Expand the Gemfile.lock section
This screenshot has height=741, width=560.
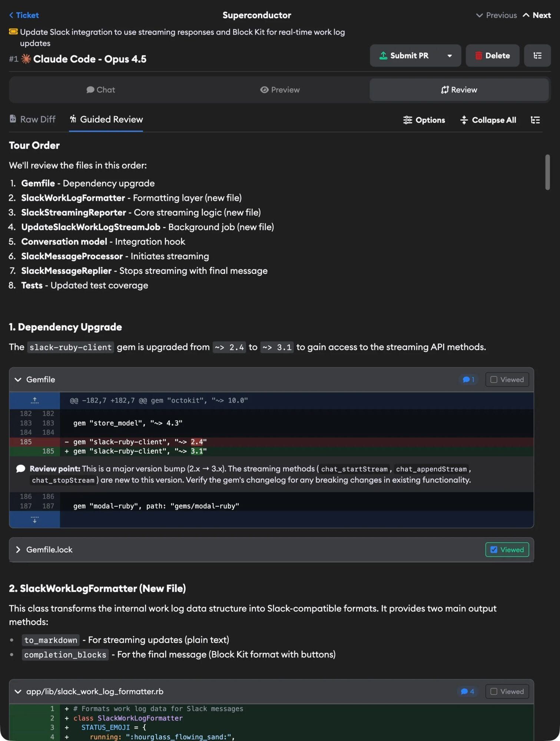point(18,550)
